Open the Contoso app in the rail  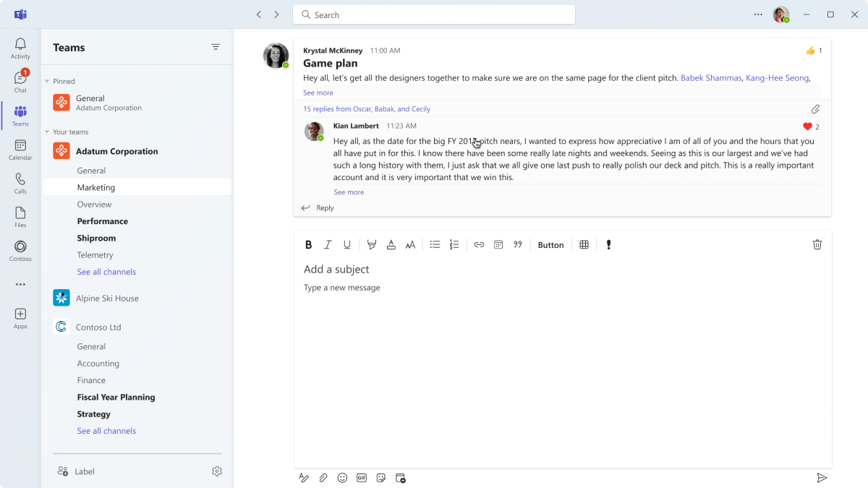[x=20, y=251]
